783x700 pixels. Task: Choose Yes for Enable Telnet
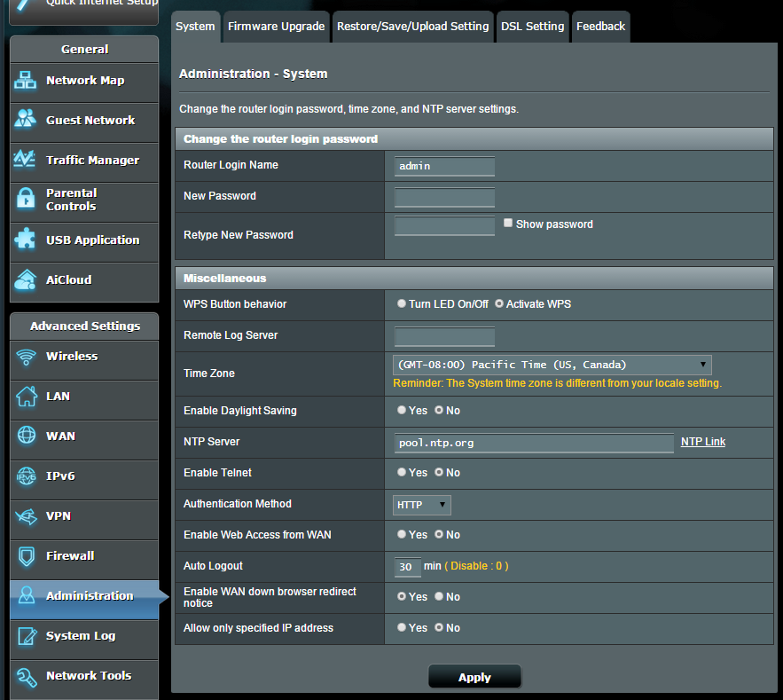point(402,472)
